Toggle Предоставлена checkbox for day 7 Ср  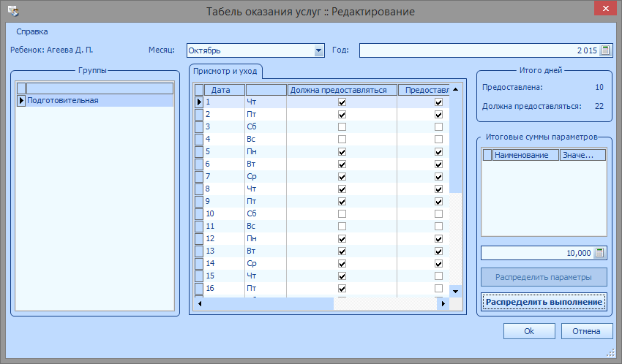pos(438,177)
